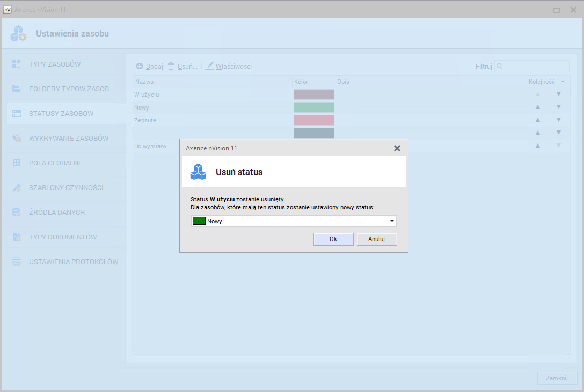Close the Usuń status dialog

tap(397, 148)
